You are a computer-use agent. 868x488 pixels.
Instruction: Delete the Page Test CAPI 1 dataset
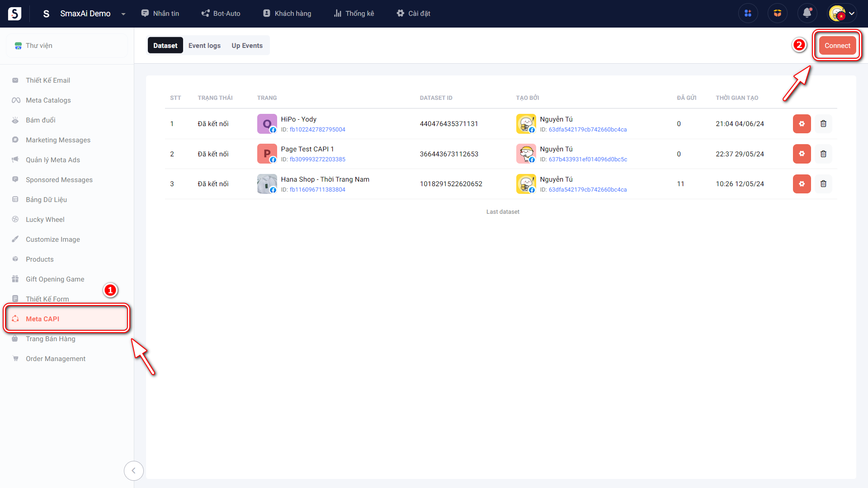pos(823,154)
